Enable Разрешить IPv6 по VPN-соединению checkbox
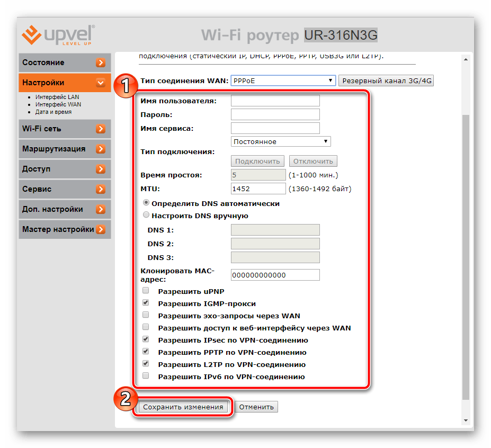Viewport: 491px width, 448px height. tap(146, 375)
